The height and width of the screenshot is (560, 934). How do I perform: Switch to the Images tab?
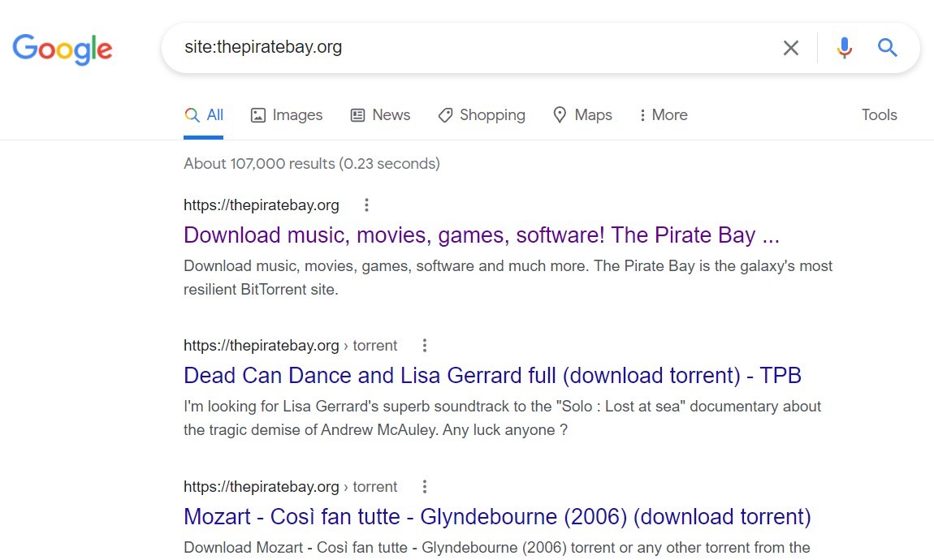pos(287,115)
